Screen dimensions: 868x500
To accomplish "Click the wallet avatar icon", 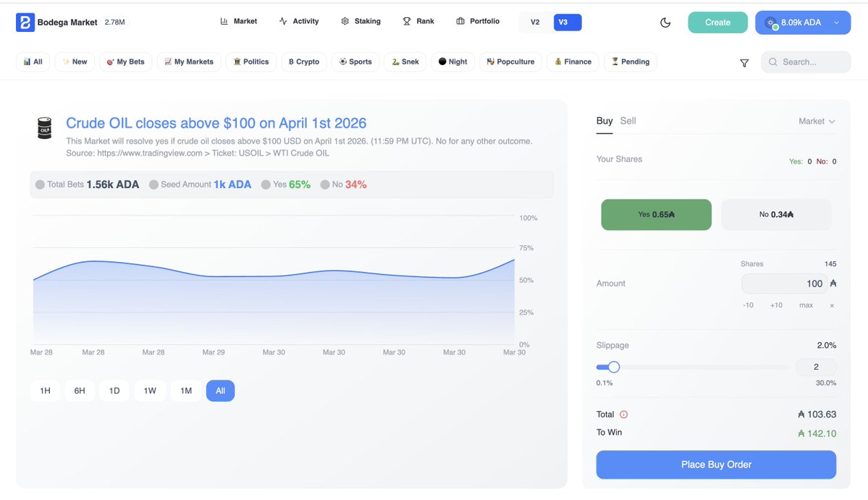I will point(770,22).
